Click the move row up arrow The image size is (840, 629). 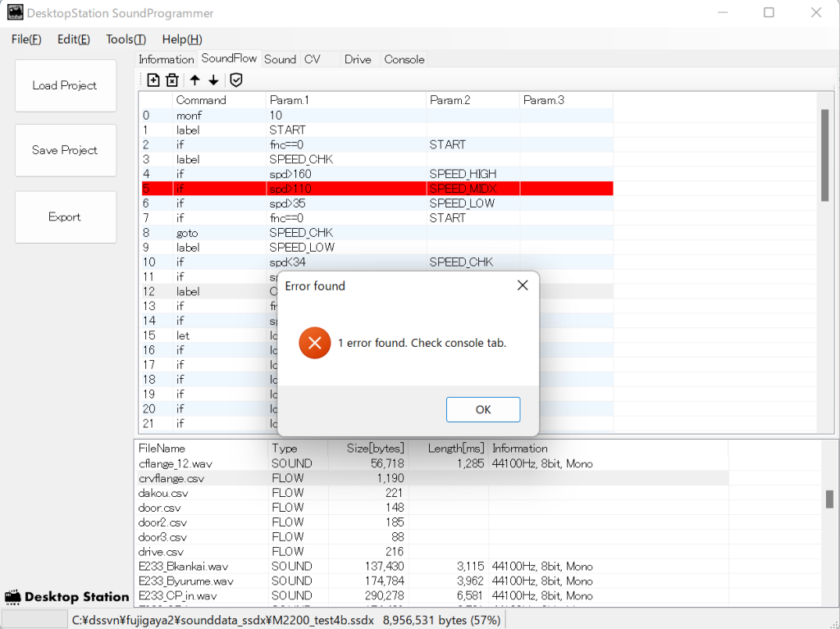pos(194,80)
